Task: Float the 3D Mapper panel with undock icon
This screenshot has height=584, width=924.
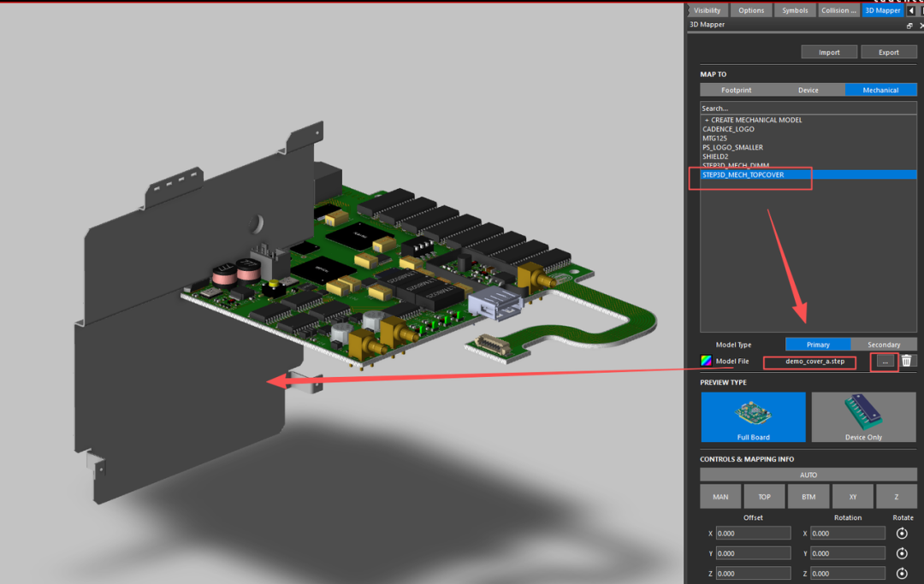Action: click(x=909, y=26)
